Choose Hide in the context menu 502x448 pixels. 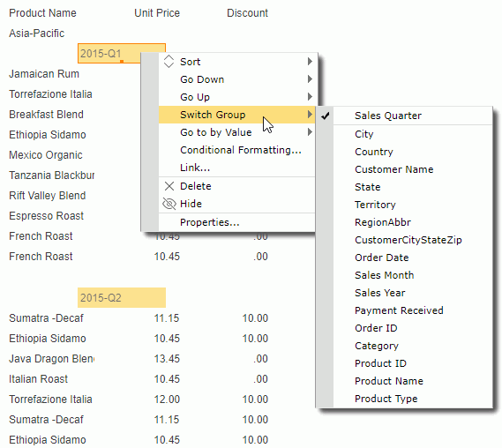point(236,204)
